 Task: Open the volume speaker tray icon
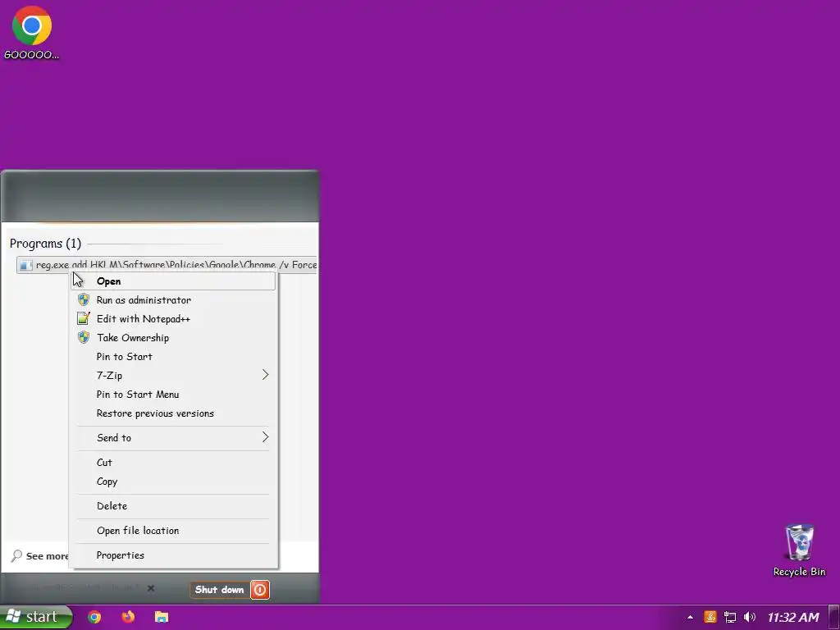click(750, 617)
